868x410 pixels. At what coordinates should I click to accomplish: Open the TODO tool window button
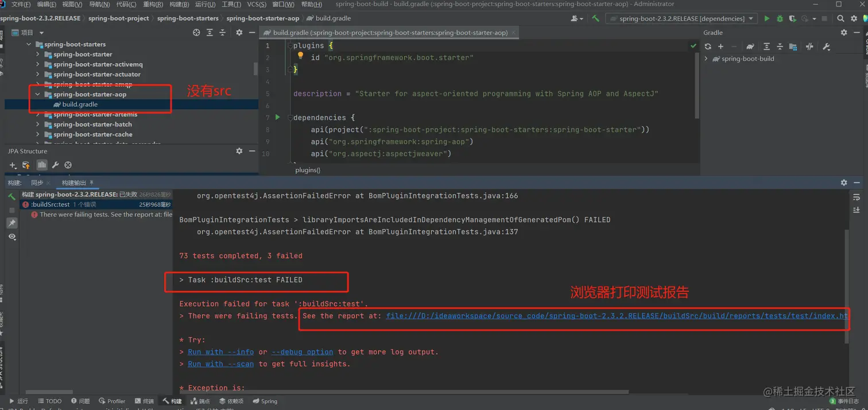pos(49,401)
